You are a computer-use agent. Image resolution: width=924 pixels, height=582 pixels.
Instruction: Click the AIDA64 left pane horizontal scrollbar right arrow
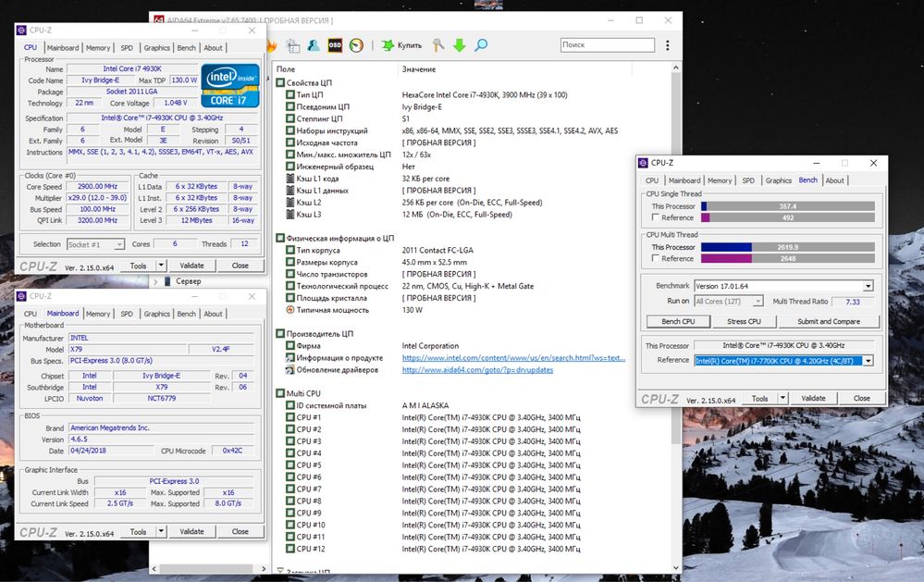point(264,569)
